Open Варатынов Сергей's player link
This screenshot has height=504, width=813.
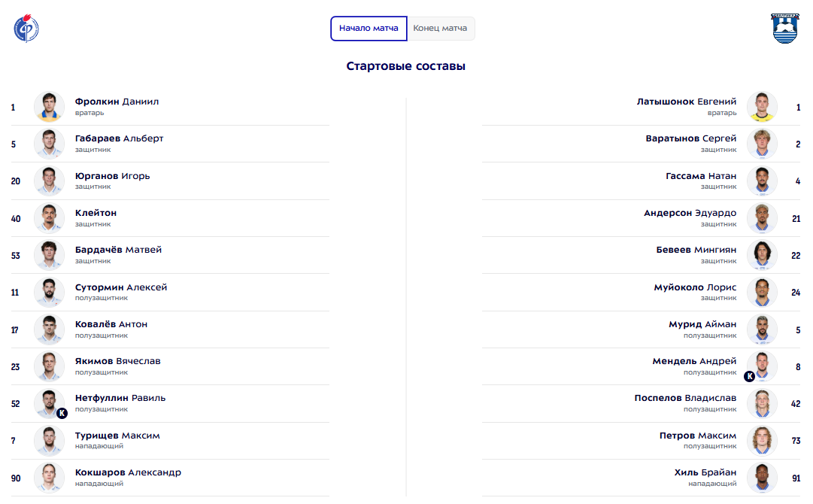690,138
